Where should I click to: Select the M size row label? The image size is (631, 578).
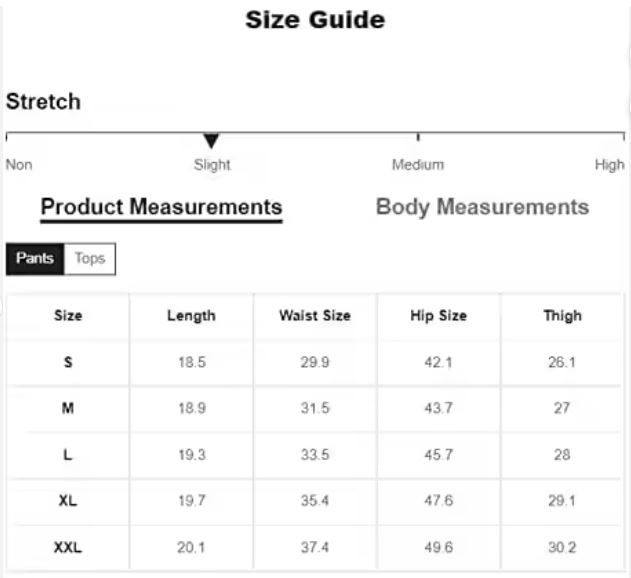(x=68, y=408)
